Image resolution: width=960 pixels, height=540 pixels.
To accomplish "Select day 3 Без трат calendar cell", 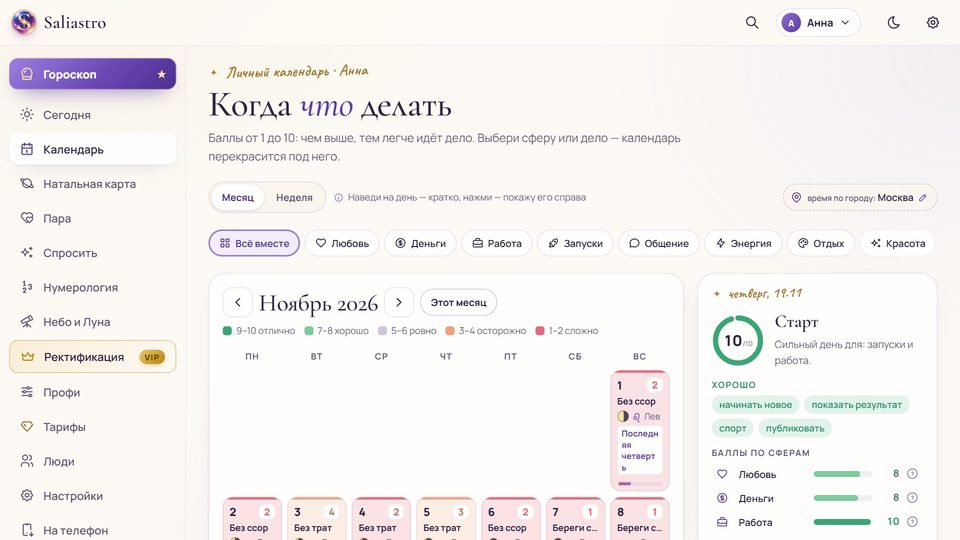I will click(317, 519).
